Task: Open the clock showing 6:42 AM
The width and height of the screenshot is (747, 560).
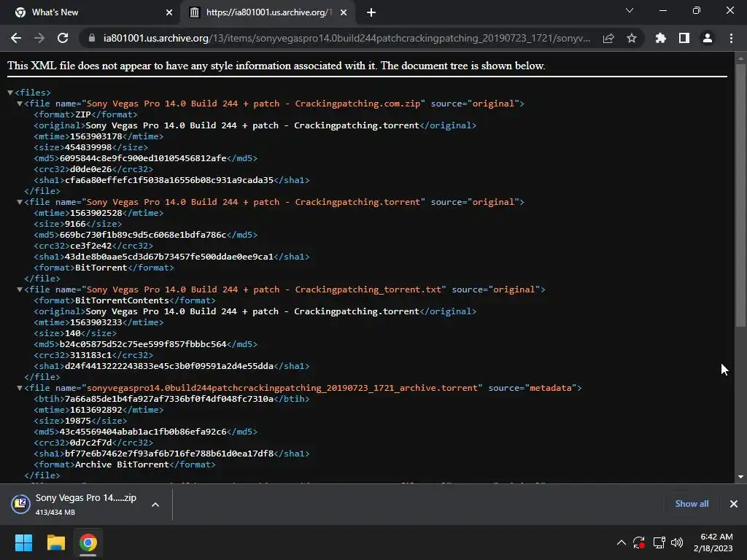Action: pos(713,542)
